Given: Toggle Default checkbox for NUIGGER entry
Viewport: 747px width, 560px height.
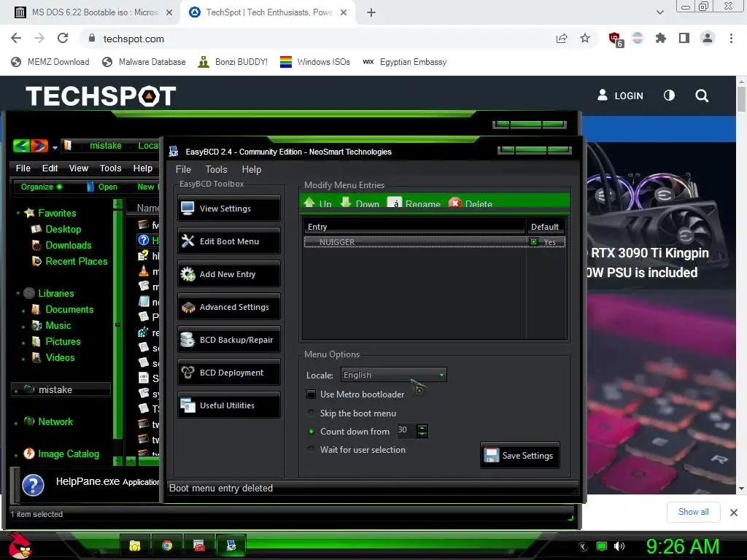Looking at the screenshot, I should point(533,242).
